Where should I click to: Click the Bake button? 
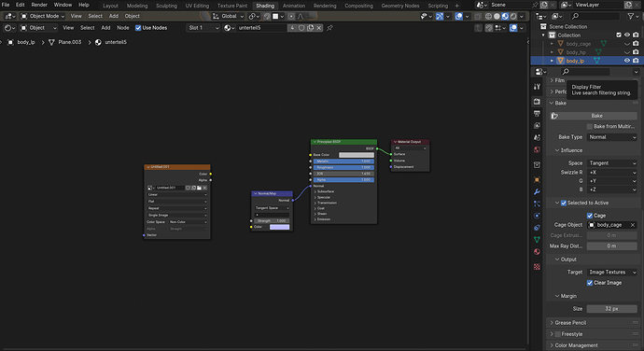pyautogui.click(x=596, y=116)
